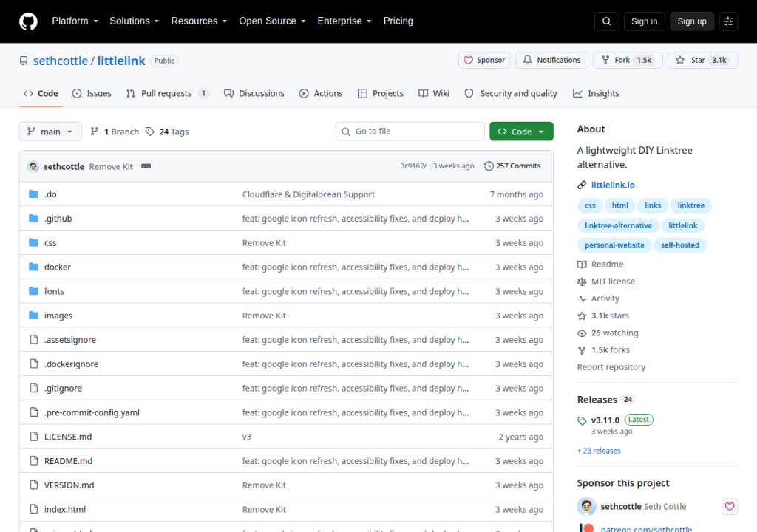Screen dimensions: 757x532
Task: Open the .assetsignore file
Action: pyautogui.click(x=70, y=340)
